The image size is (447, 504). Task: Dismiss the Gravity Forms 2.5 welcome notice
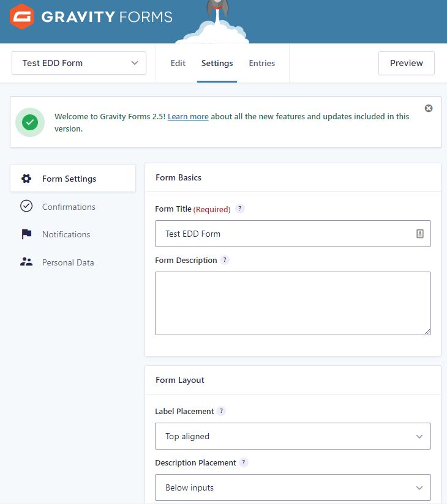(429, 108)
